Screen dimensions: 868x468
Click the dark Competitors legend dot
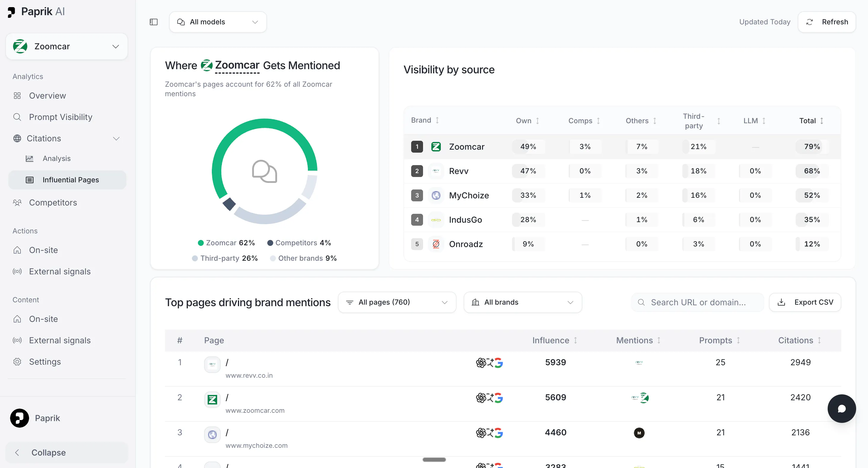[x=270, y=243]
